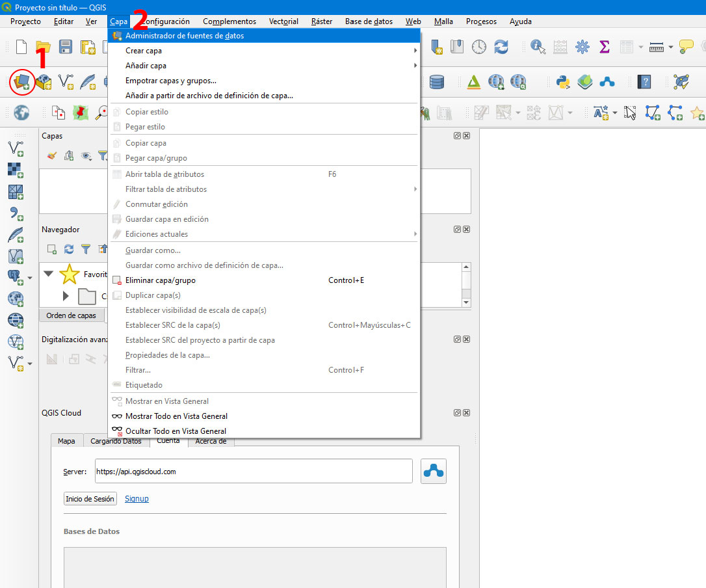The width and height of the screenshot is (706, 588).
Task: Expand Crear capa submenu
Action: coord(264,51)
